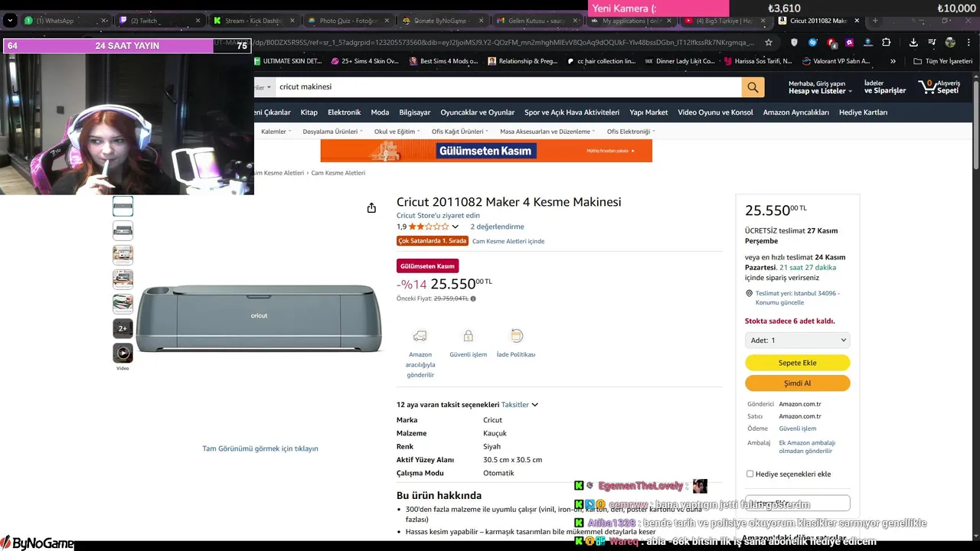Switch to the My applications tab
The height and width of the screenshot is (551, 980).
pos(632,21)
